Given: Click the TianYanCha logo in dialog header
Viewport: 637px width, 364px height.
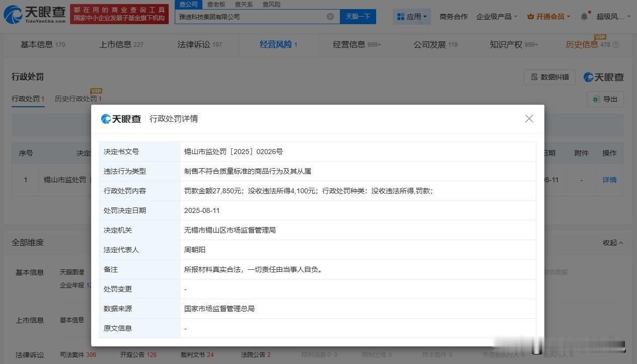Looking at the screenshot, I should point(121,119).
